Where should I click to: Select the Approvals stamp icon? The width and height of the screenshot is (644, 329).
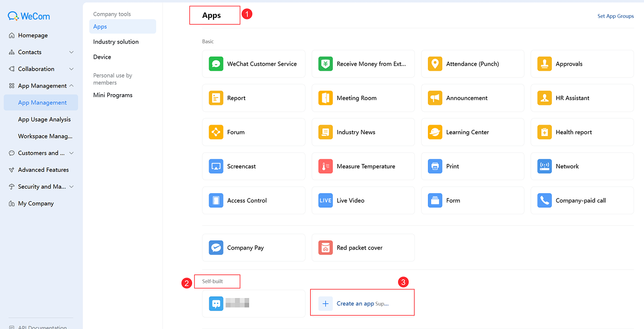[x=545, y=64]
